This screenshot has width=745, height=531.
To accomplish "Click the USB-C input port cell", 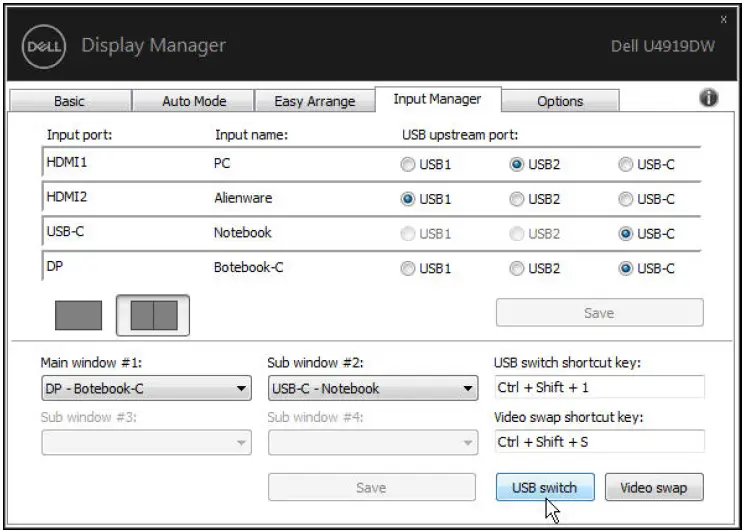I will (x=65, y=231).
